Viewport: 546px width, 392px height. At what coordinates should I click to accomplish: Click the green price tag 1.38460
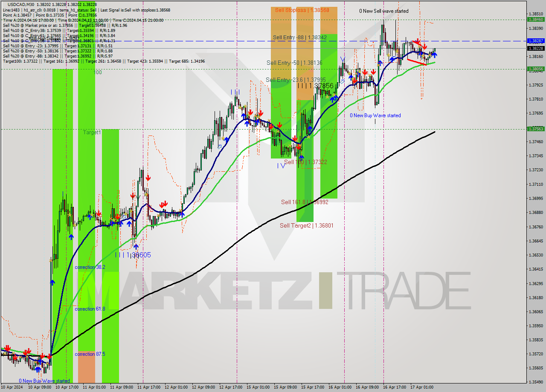[x=536, y=19]
